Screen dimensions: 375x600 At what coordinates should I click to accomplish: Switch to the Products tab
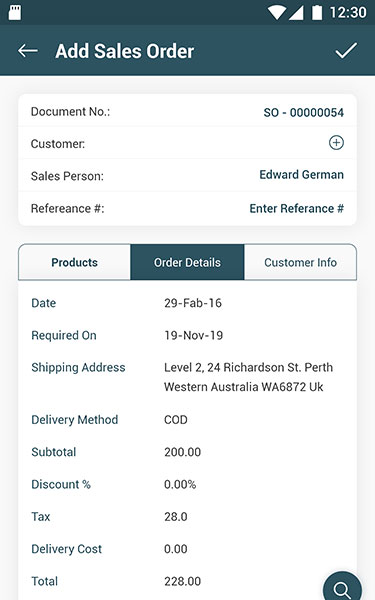pyautogui.click(x=75, y=262)
